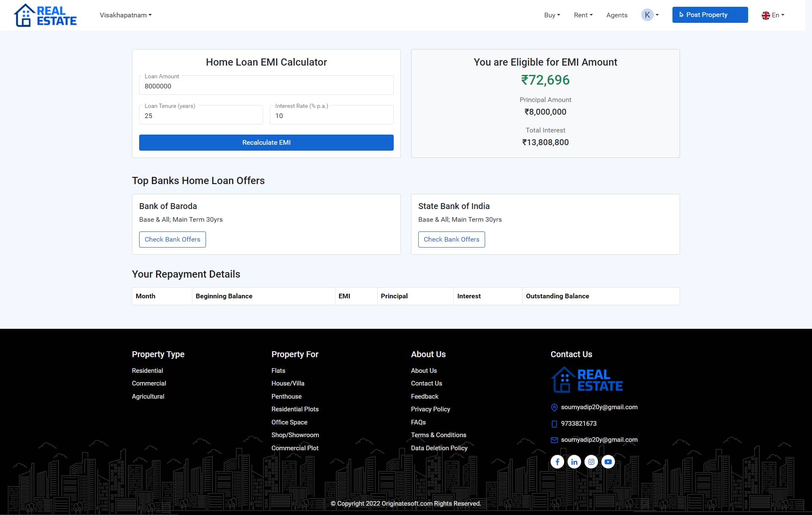Click the footer Real Estate logo
This screenshot has height=515, width=812.
point(587,380)
